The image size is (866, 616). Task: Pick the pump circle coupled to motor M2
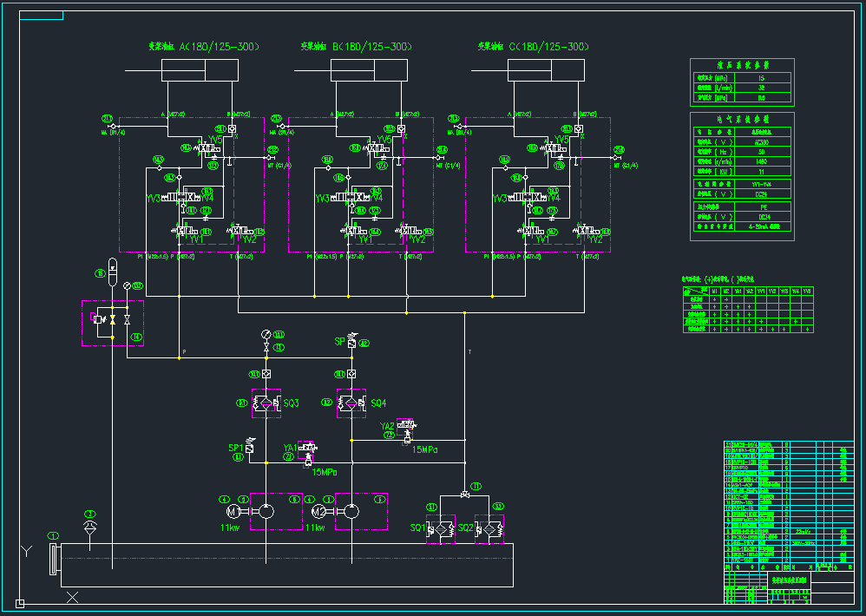(351, 512)
